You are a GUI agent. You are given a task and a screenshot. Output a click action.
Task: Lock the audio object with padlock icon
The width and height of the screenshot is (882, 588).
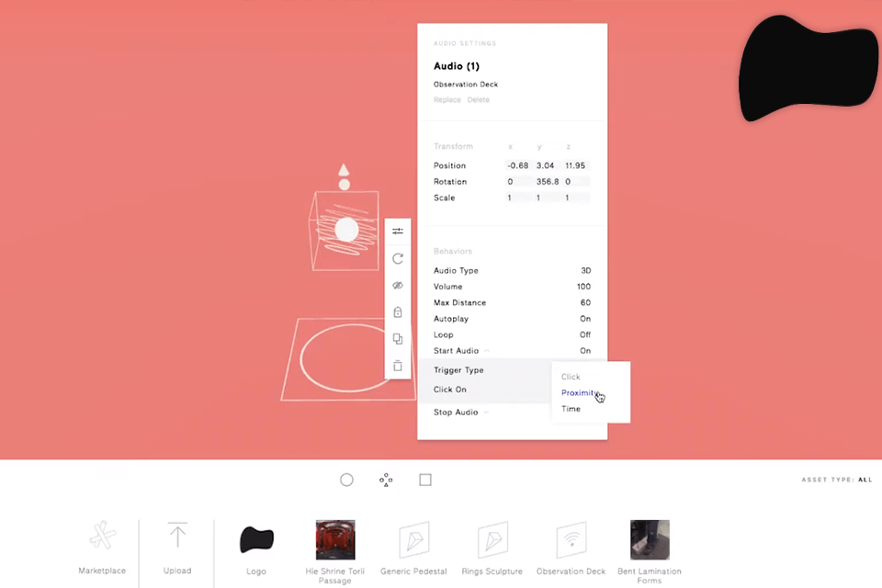pos(398,311)
